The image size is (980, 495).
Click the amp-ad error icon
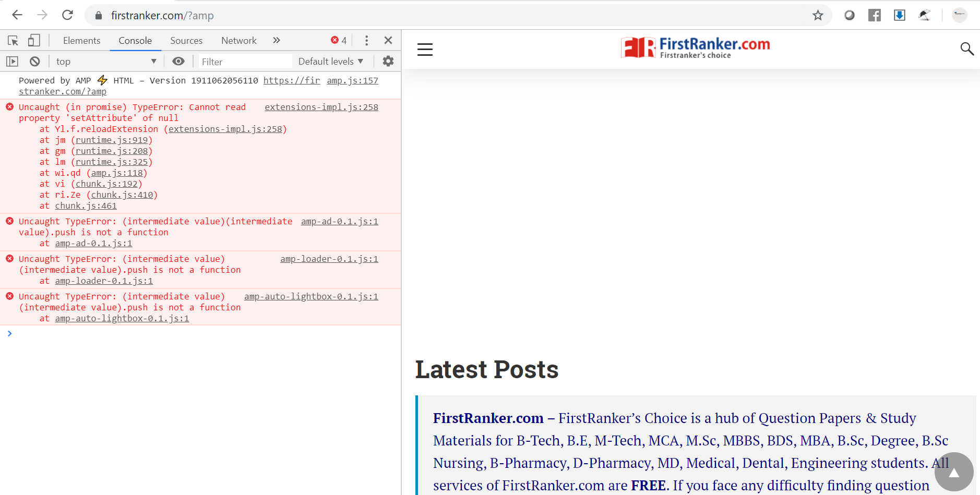click(x=9, y=221)
